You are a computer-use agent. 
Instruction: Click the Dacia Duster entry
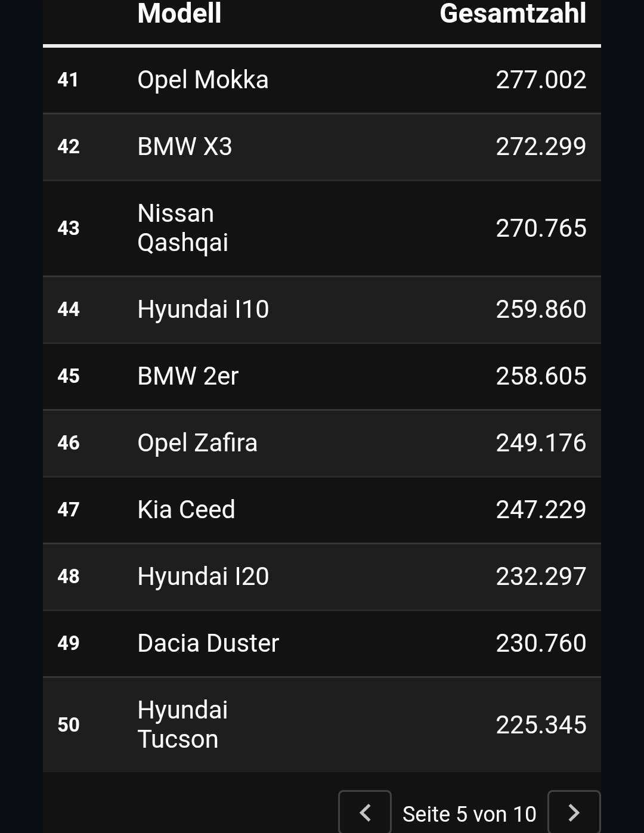point(208,643)
